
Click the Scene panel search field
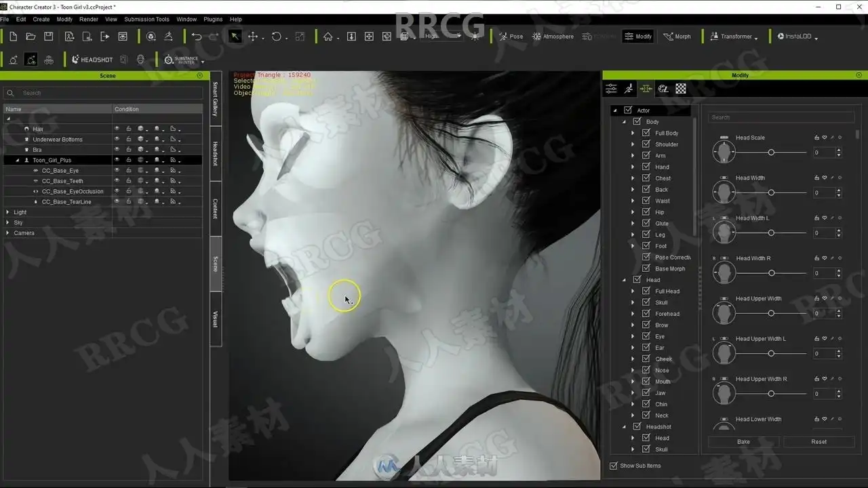click(x=103, y=93)
